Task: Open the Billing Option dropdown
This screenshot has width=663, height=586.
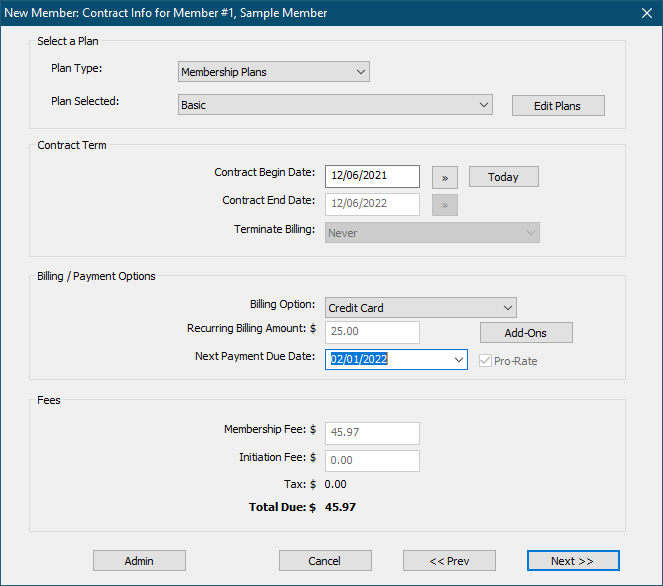Action: tap(420, 308)
